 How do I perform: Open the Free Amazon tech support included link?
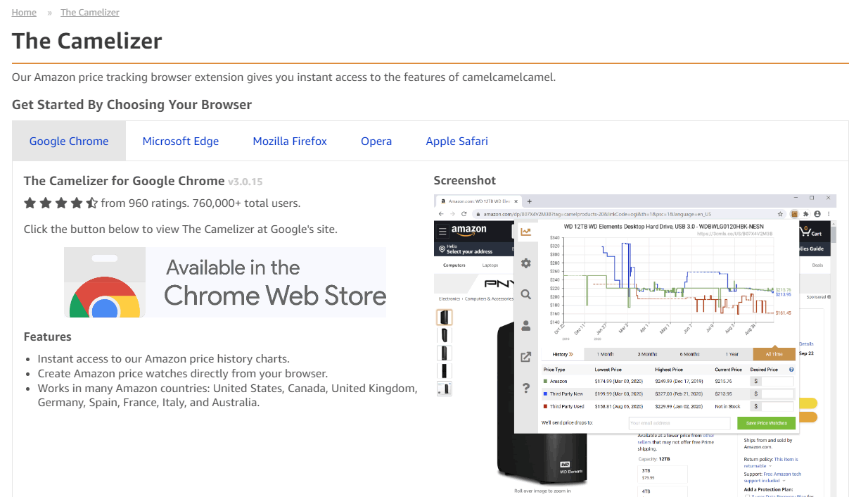[x=772, y=477]
